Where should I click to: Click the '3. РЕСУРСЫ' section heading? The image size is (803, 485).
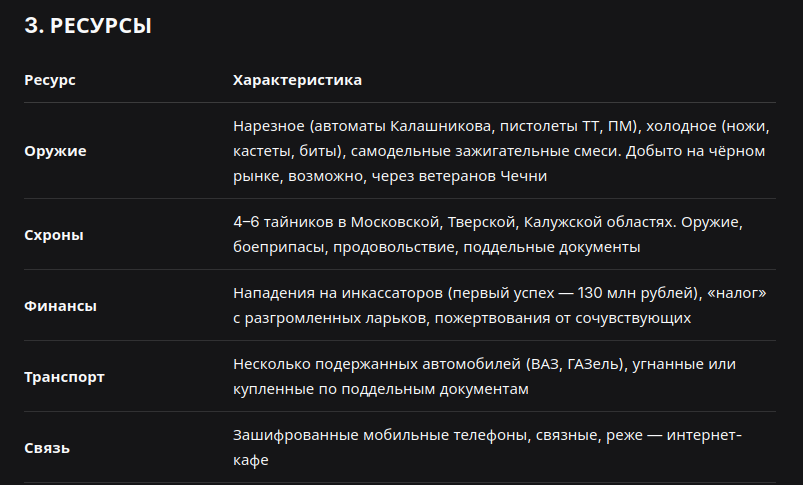(88, 26)
